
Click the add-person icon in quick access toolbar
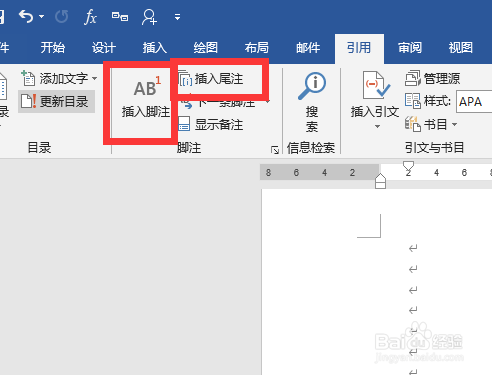[149, 17]
